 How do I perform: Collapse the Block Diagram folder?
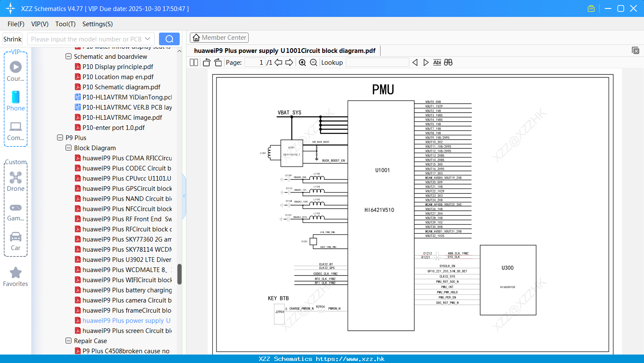pos(69,148)
